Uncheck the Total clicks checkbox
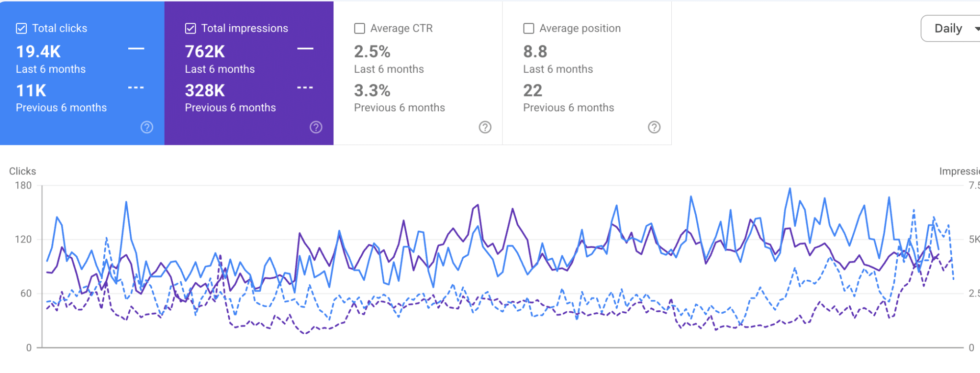Screen dimensions: 980x373 pos(22,28)
